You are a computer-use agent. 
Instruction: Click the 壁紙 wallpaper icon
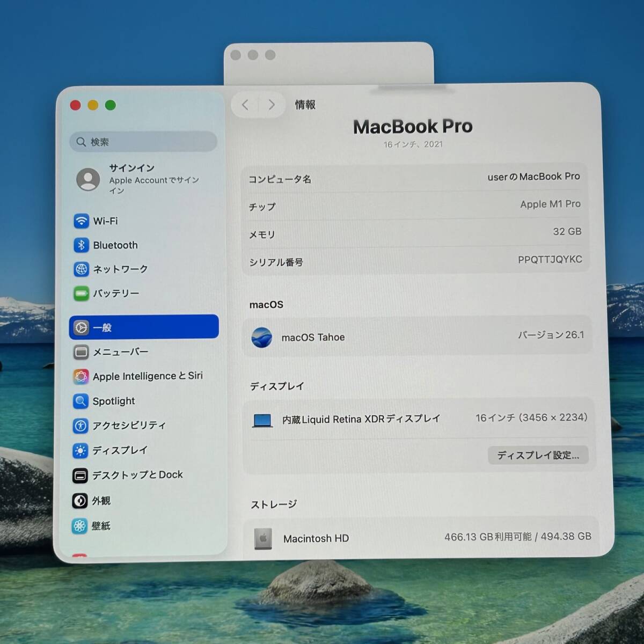[x=79, y=526]
